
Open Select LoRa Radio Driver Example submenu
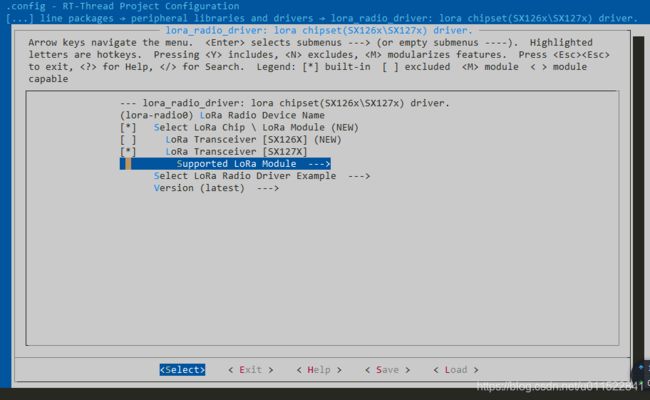click(x=262, y=176)
